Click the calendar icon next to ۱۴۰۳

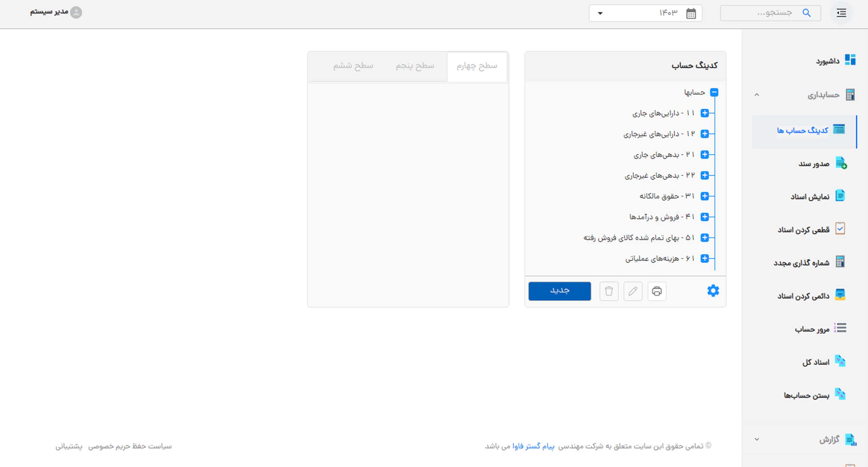tap(691, 14)
